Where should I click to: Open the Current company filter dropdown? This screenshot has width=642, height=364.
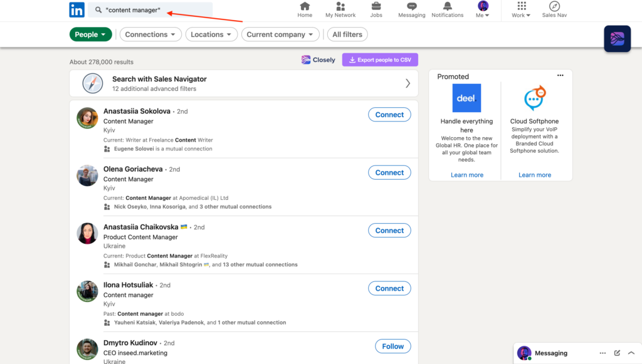[x=280, y=34]
